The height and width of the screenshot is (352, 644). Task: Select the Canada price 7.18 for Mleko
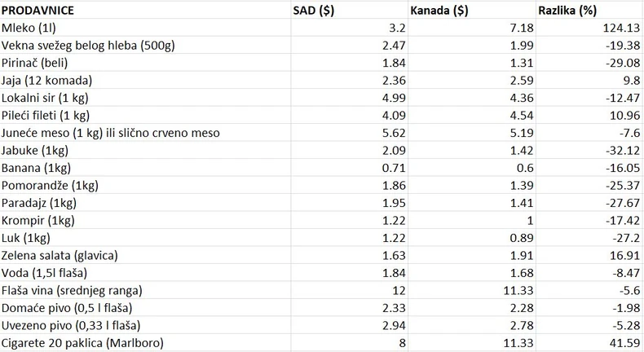[x=505, y=27]
